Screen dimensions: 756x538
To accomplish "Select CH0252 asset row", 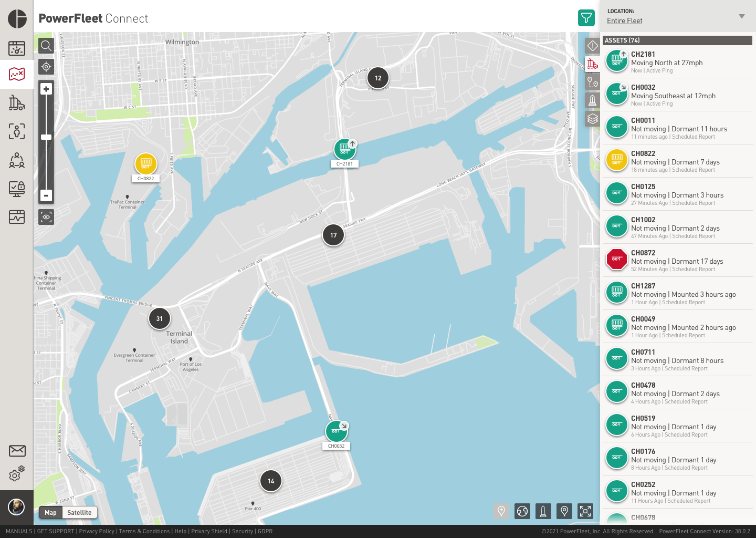I will pyautogui.click(x=677, y=492).
